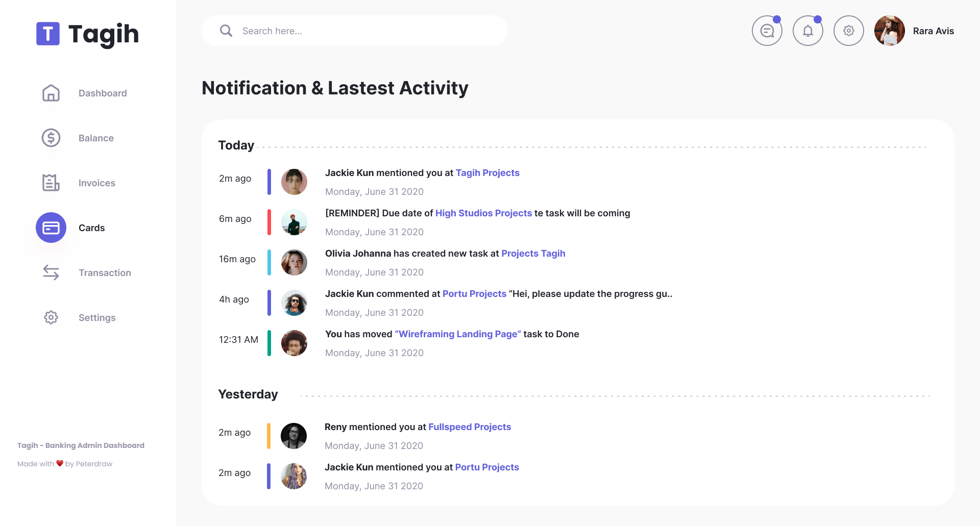Select the Transaction menu label
The image size is (980, 526).
(x=105, y=273)
